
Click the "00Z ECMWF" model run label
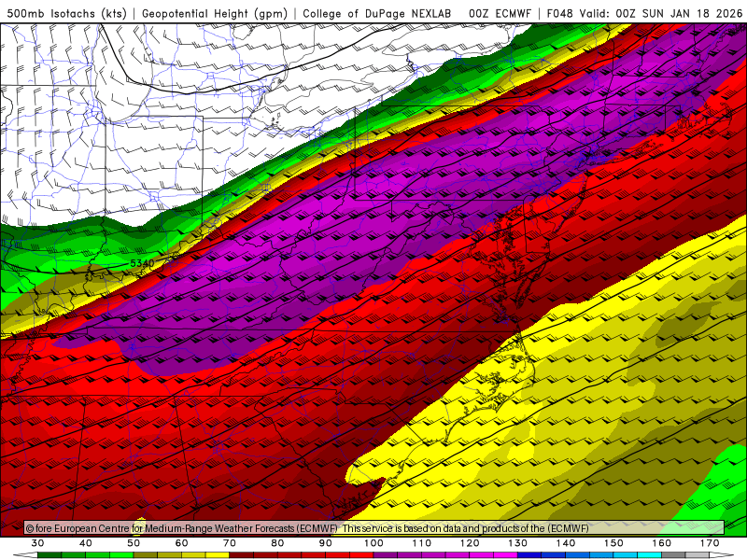pyautogui.click(x=500, y=14)
